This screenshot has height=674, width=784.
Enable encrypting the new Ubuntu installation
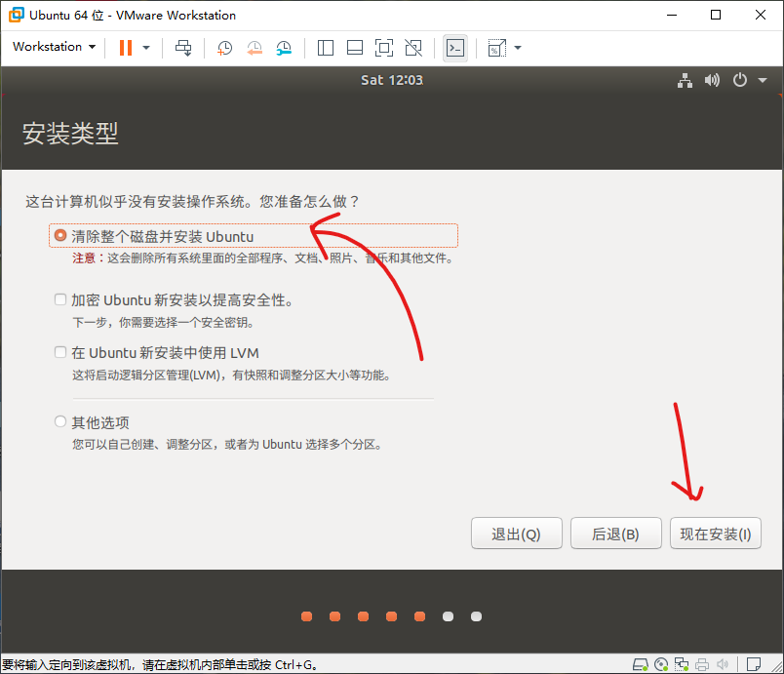click(60, 299)
